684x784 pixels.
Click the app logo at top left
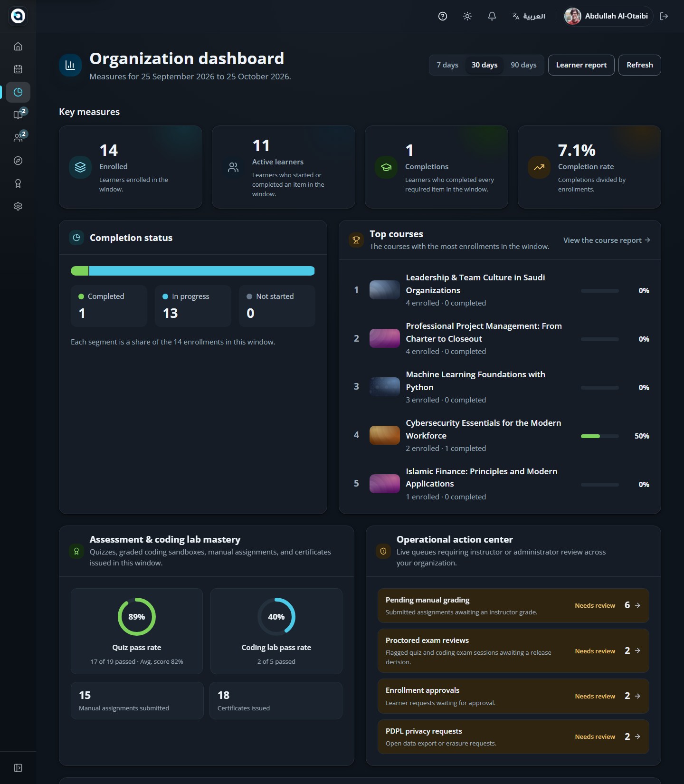coord(18,16)
